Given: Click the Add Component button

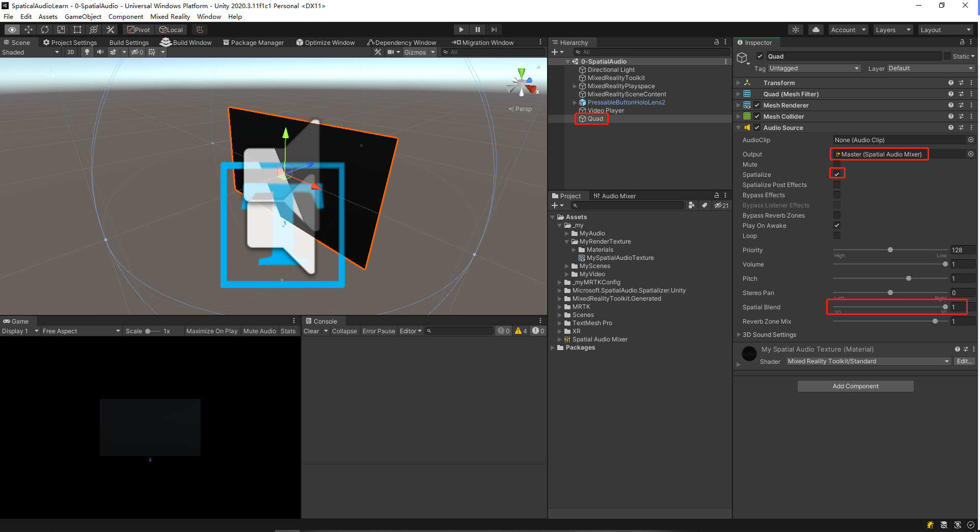Looking at the screenshot, I should click(x=855, y=386).
